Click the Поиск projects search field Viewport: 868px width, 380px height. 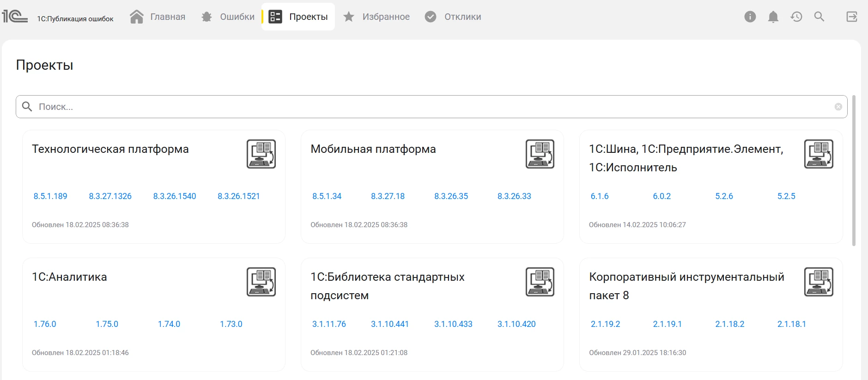click(x=416, y=107)
